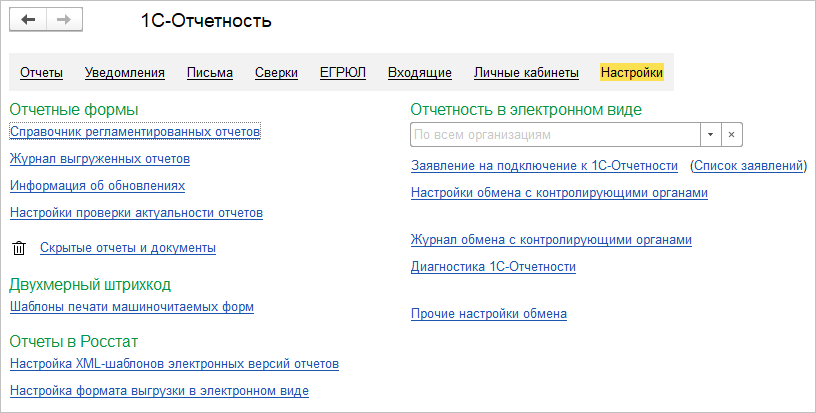The width and height of the screenshot is (816, 413).
Task: Switch to the Входящие tab
Action: coord(420,73)
